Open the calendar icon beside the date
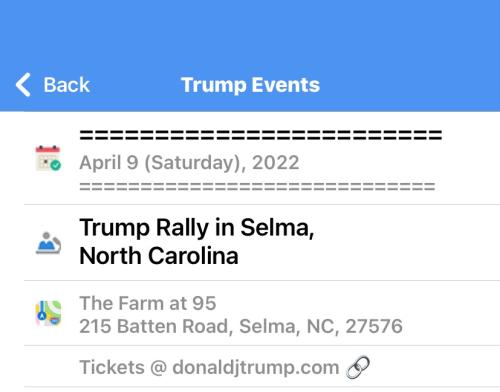Screen dimensions: 500x392 [x=48, y=159]
